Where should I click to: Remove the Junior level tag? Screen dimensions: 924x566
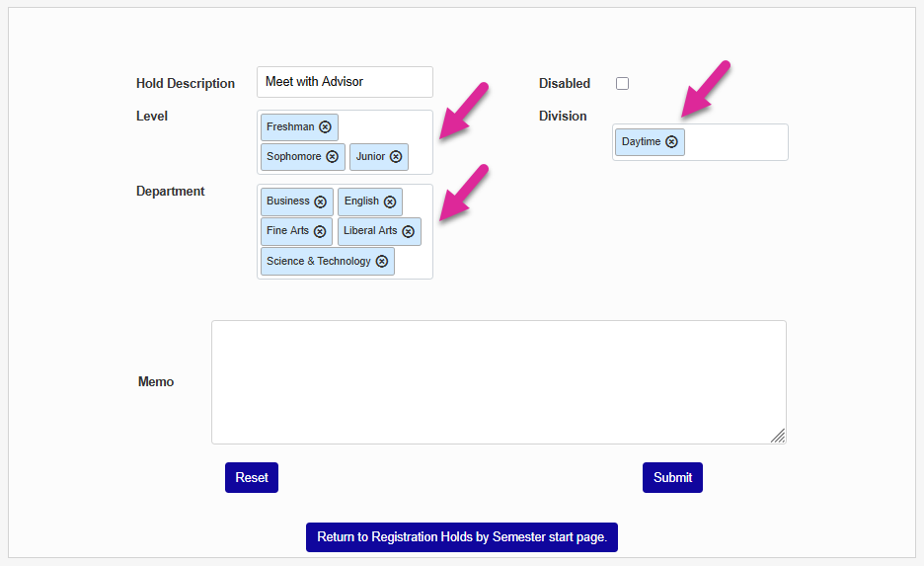(396, 157)
